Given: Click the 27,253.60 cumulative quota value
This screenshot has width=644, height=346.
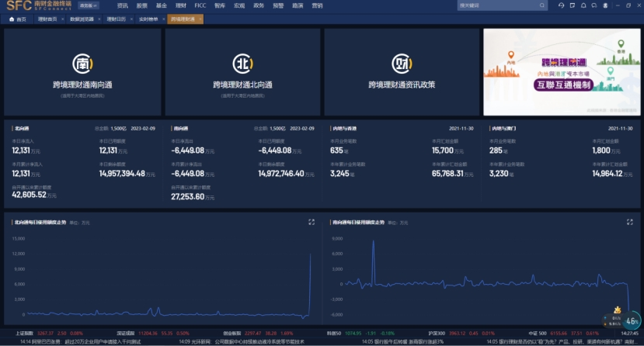Looking at the screenshot, I should 188,197.
